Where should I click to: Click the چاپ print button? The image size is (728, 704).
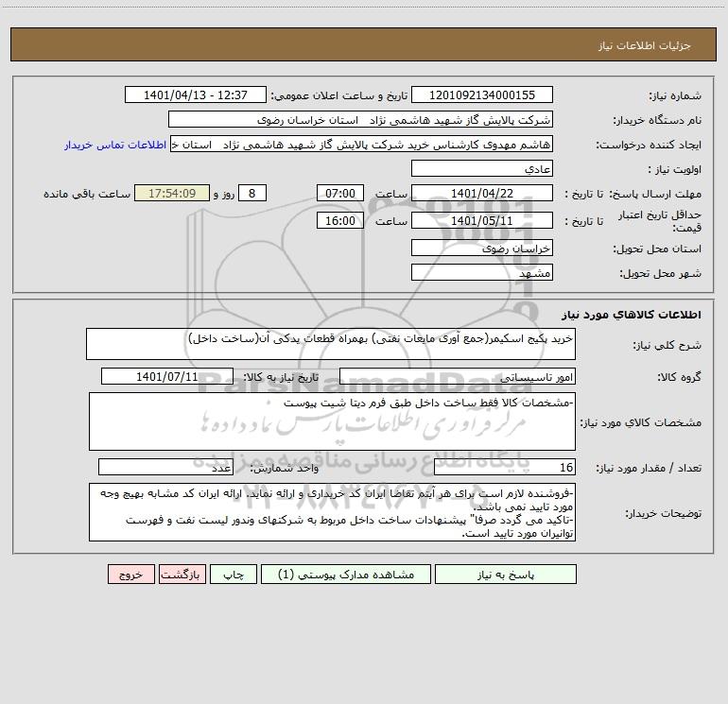pos(234,574)
